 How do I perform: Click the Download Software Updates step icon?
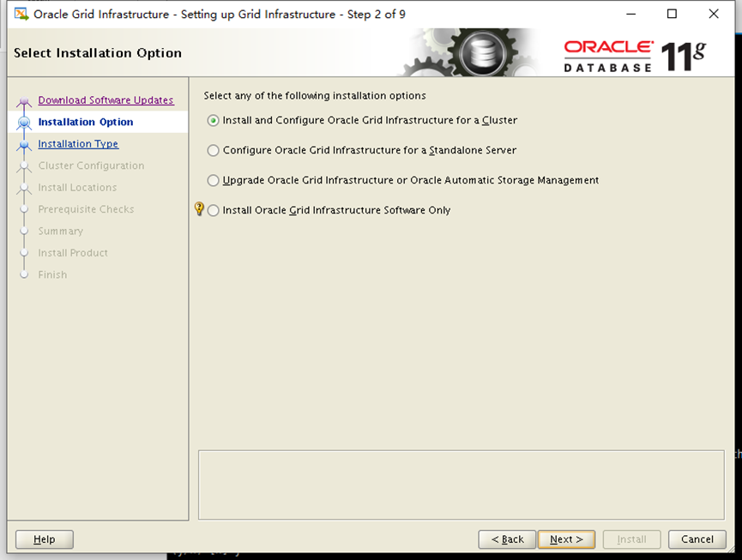pos(24,101)
